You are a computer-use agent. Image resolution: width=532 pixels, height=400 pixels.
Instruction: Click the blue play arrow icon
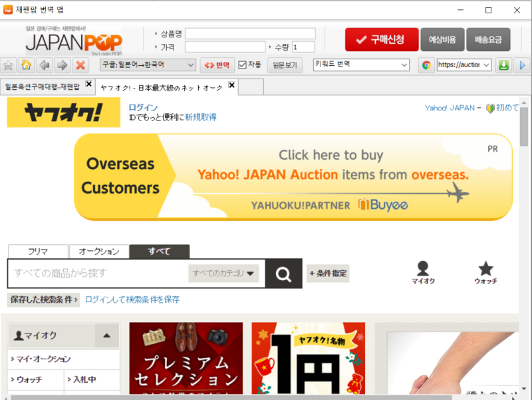click(523, 65)
